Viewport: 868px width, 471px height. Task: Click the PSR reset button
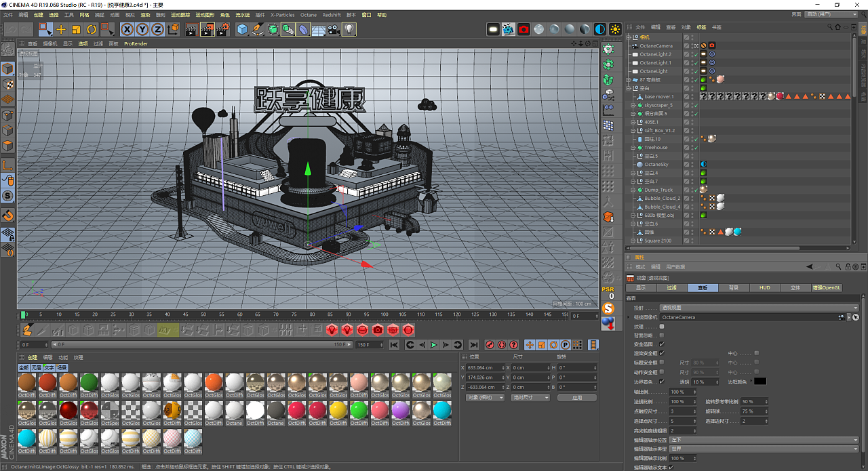click(x=608, y=292)
